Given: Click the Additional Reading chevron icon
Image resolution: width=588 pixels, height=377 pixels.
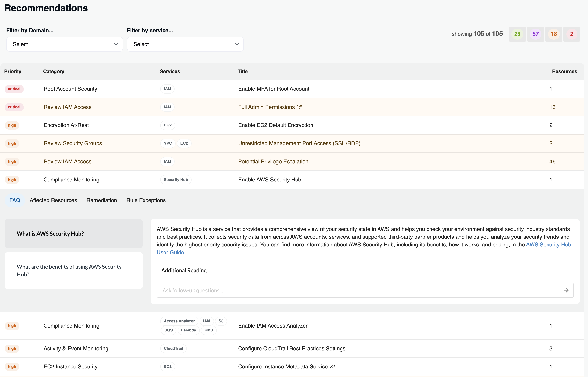Looking at the screenshot, I should [566, 270].
